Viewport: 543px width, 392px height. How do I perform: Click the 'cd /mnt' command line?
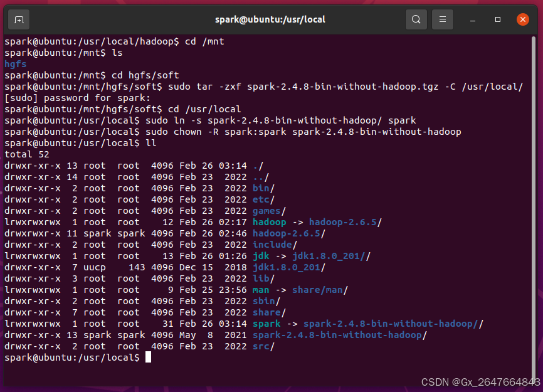pyautogui.click(x=114, y=41)
